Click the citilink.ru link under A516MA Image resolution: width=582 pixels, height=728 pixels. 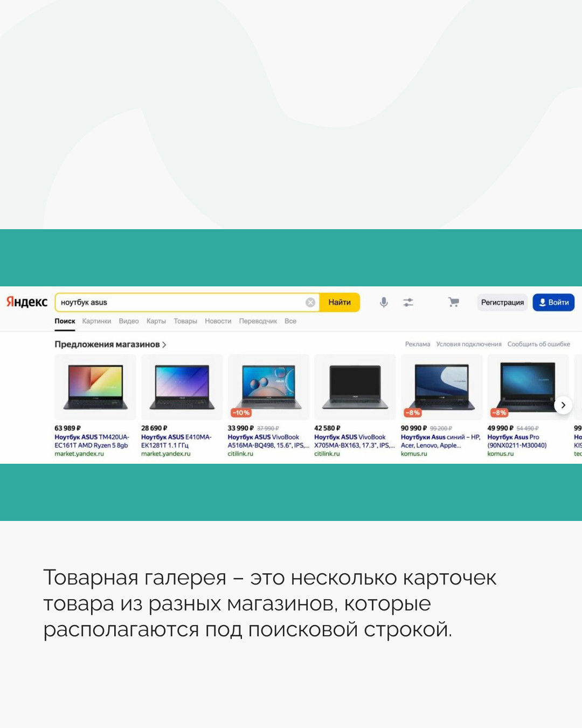pos(240,454)
